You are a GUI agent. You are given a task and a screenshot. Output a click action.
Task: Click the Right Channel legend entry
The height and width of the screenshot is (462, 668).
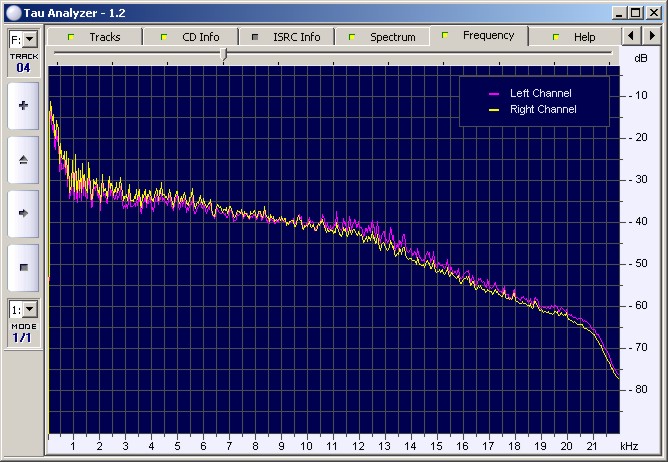542,109
